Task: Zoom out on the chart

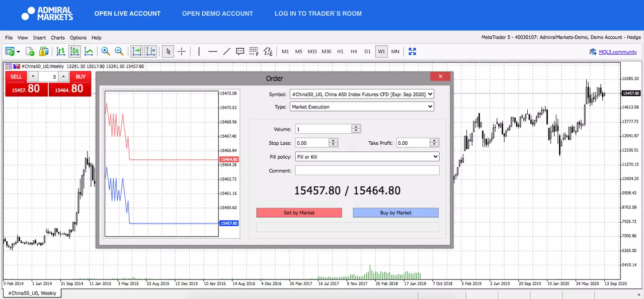Action: click(x=119, y=51)
